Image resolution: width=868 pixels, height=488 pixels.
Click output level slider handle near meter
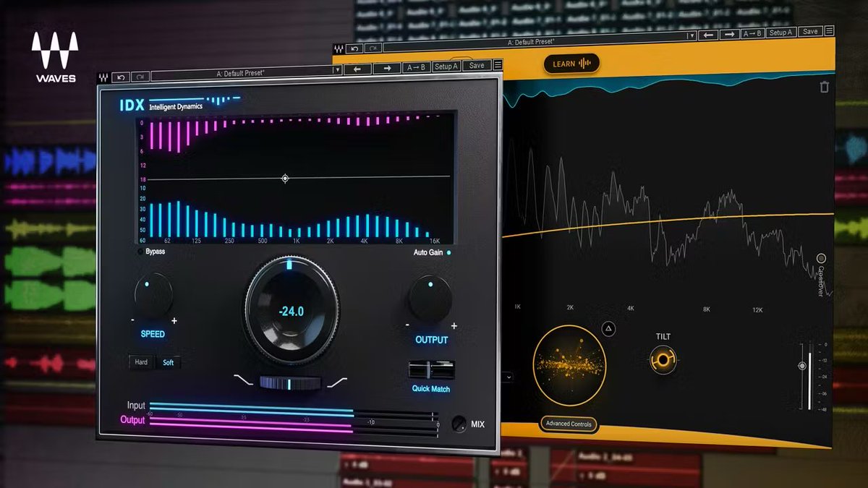coord(801,366)
